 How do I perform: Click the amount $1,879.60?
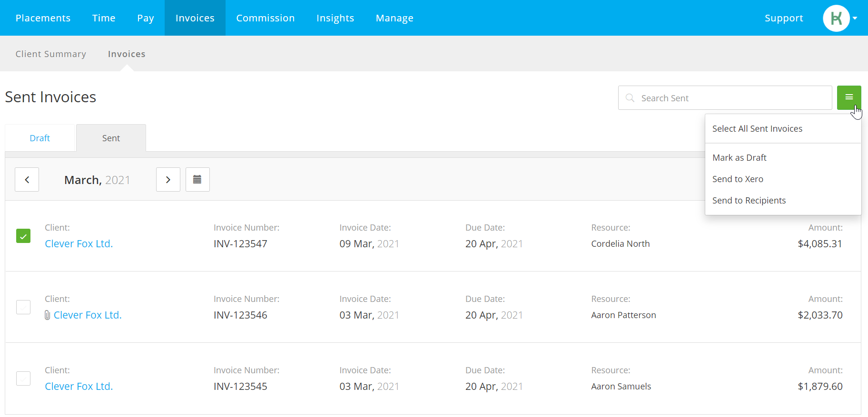[820, 387]
